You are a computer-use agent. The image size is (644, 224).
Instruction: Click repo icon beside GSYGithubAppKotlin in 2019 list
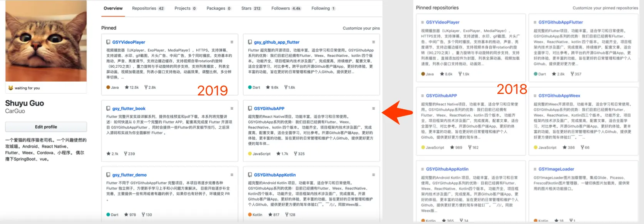[x=250, y=175]
